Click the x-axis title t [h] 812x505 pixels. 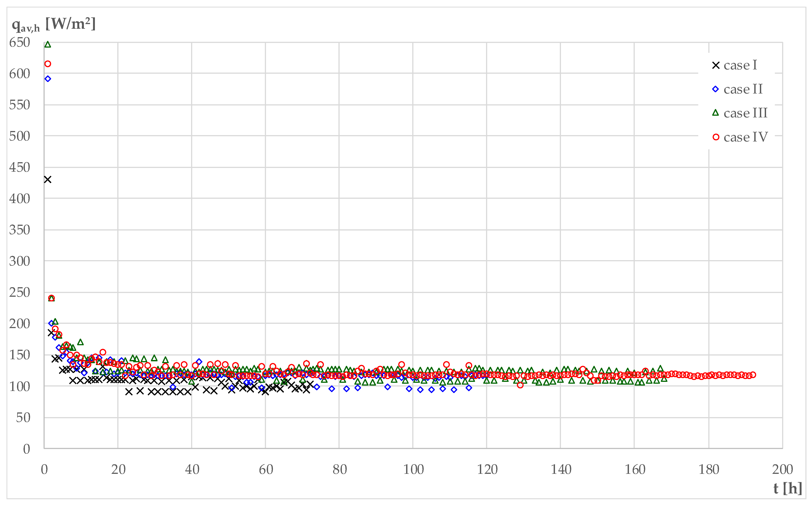pos(787,488)
